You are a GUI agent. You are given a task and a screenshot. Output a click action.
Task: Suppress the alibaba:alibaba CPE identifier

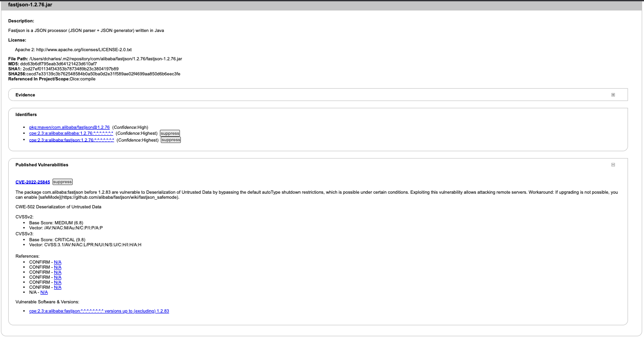(170, 133)
